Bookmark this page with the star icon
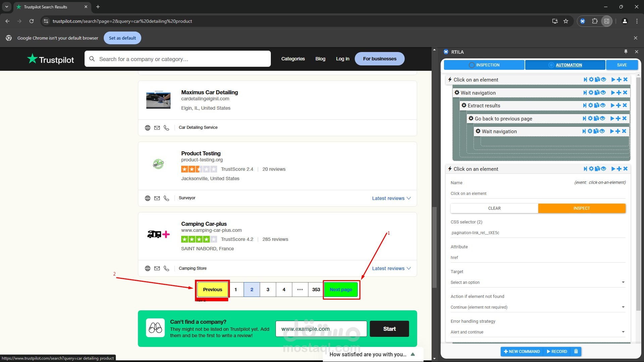The height and width of the screenshot is (362, 644). pyautogui.click(x=566, y=21)
